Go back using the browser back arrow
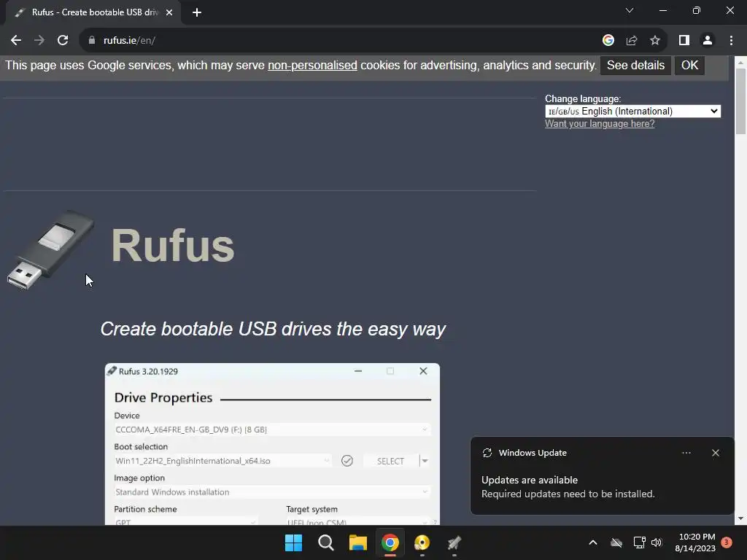Viewport: 747px width, 560px height. [16, 41]
